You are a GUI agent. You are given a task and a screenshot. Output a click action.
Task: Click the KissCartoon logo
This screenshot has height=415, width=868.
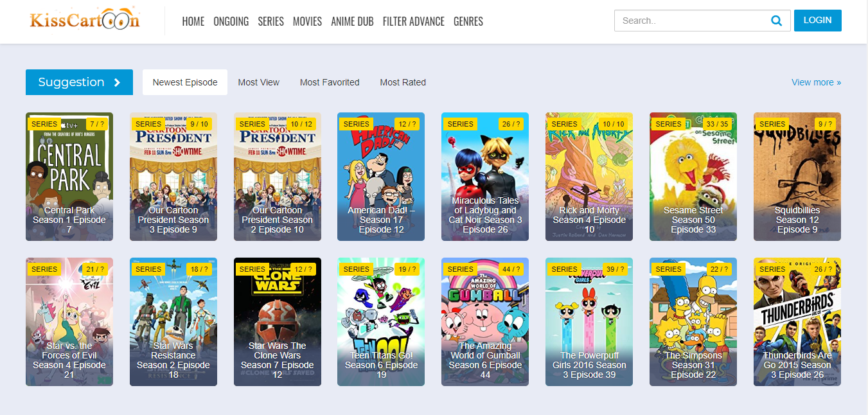click(x=85, y=19)
